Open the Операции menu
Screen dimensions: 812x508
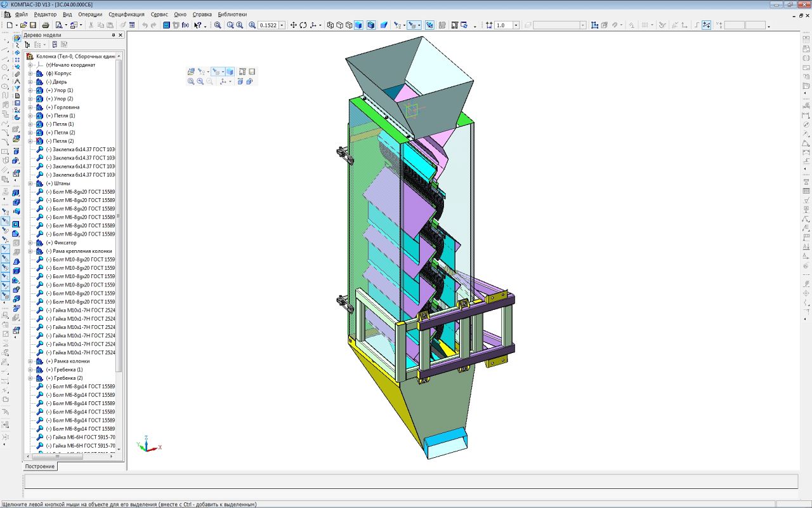90,14
